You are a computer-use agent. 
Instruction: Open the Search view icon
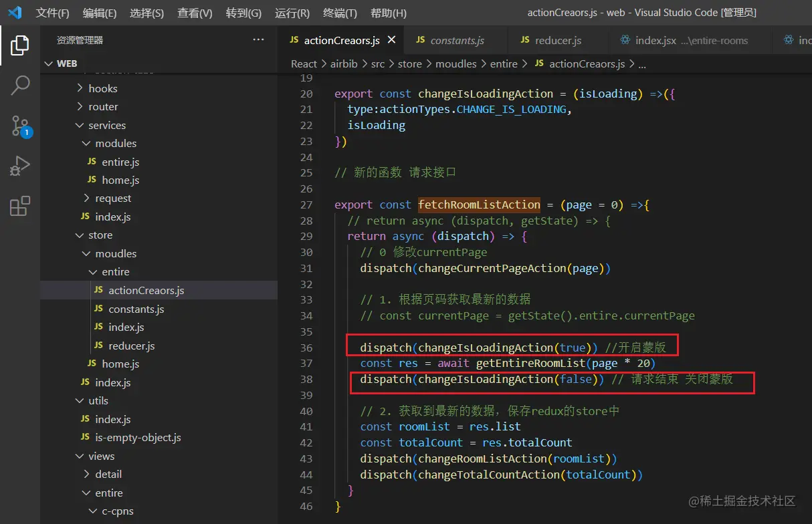point(19,85)
